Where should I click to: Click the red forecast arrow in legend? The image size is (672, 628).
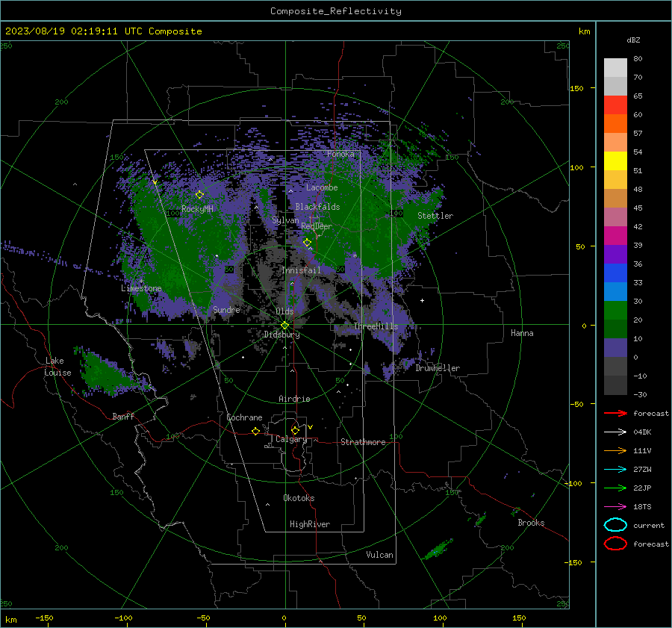[615, 413]
